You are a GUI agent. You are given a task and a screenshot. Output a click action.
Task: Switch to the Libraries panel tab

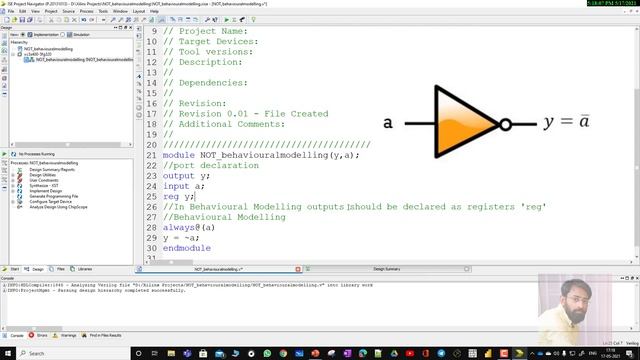tap(81, 269)
